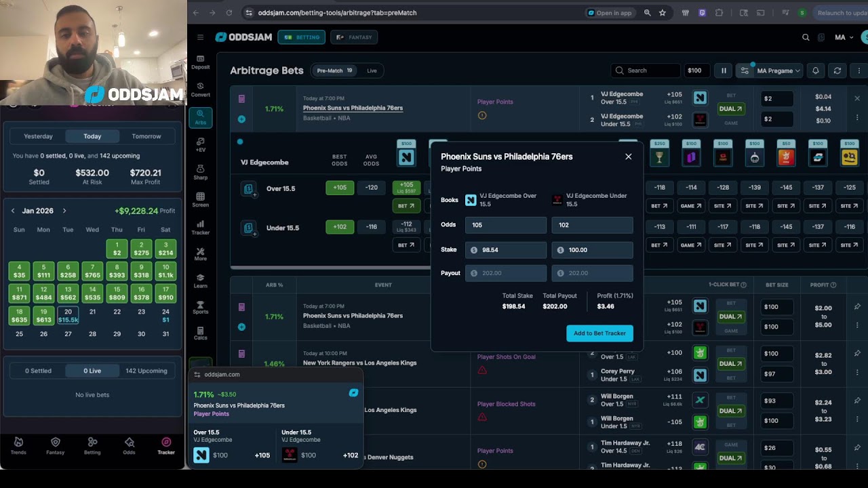Open Trends in the mobile app bottom bar
The image size is (868, 488).
[x=18, y=445]
